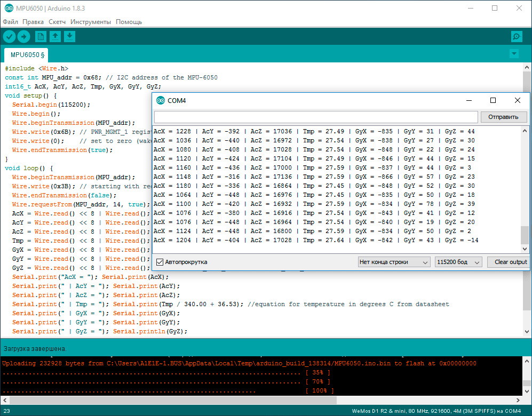532x416 pixels.
Task: Click the Clear output button
Action: [510, 262]
